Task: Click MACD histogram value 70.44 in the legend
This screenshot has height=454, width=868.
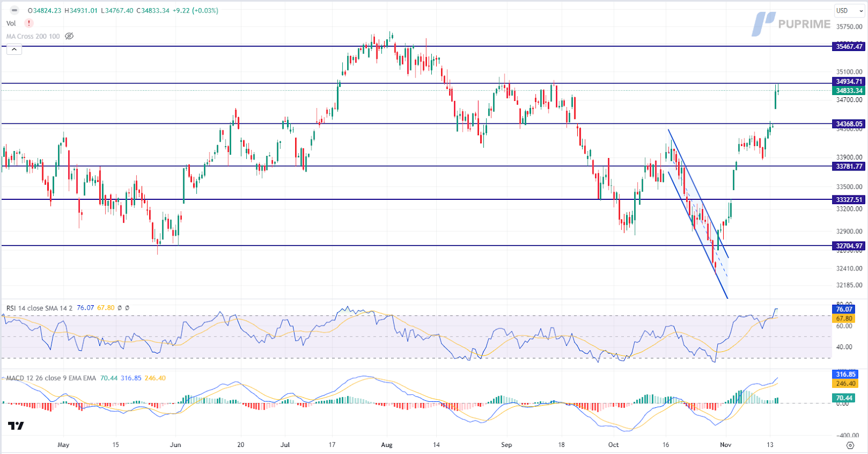Action: (109, 378)
